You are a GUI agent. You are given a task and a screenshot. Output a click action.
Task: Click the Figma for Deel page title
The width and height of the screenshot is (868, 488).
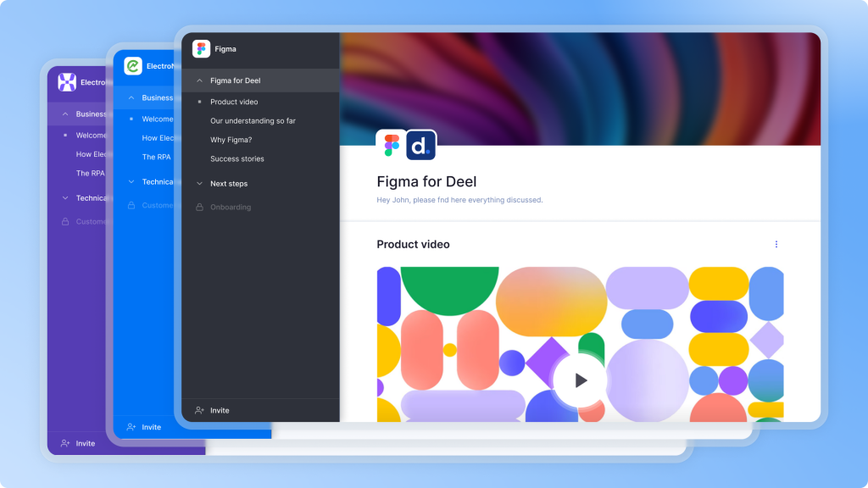tap(426, 181)
